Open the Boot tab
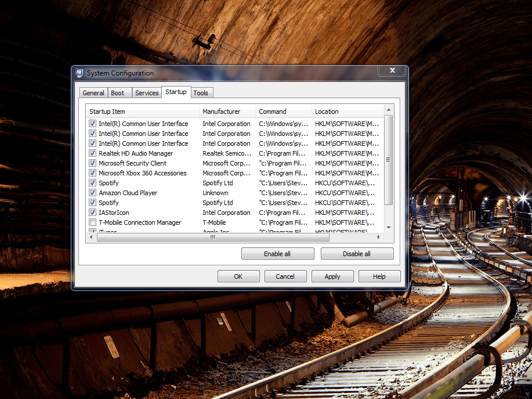 119,92
